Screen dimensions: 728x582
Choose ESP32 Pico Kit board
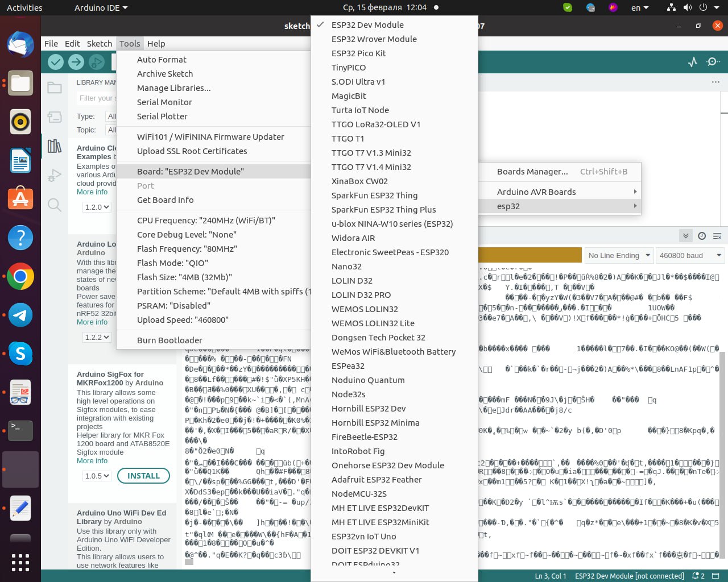(394, 53)
